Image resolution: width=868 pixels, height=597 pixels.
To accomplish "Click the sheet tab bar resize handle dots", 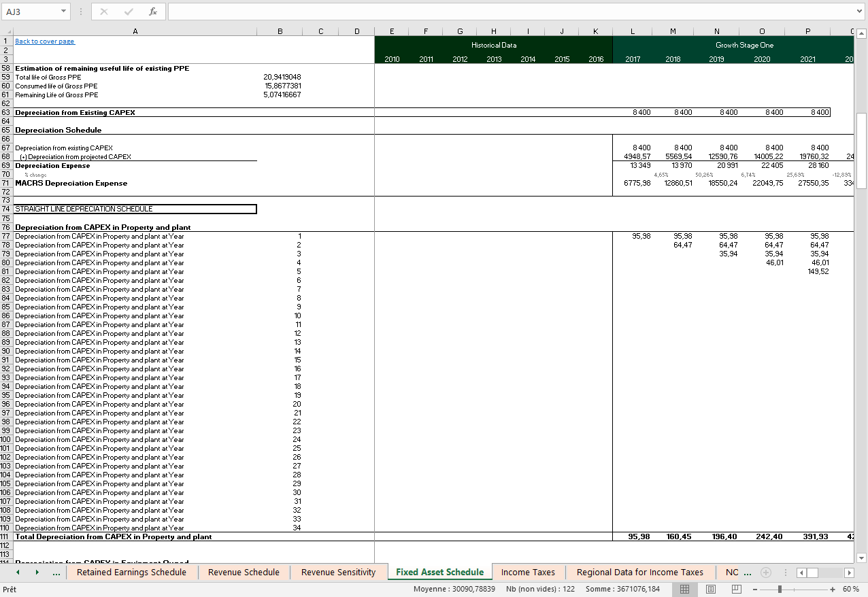I will (x=786, y=573).
